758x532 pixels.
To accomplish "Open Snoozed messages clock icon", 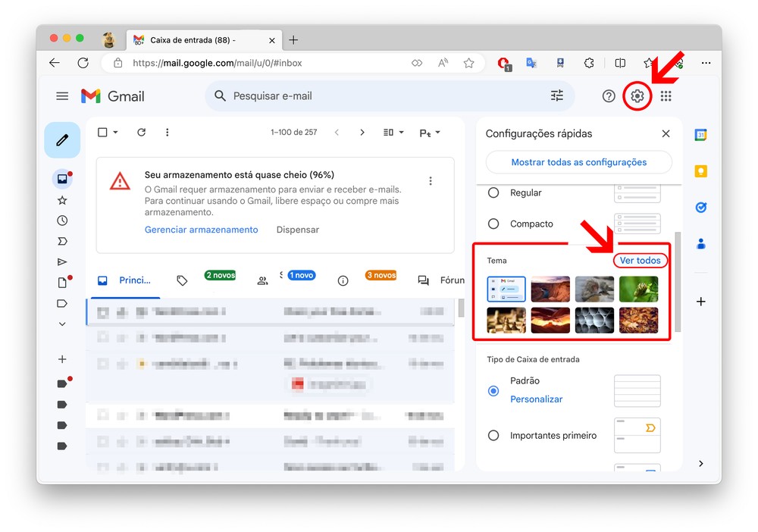I will pyautogui.click(x=62, y=221).
